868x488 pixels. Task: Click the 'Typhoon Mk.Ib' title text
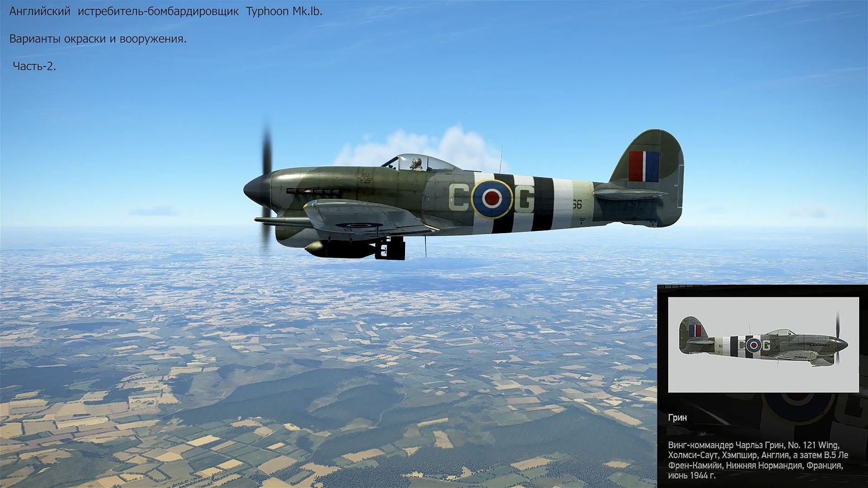(284, 12)
